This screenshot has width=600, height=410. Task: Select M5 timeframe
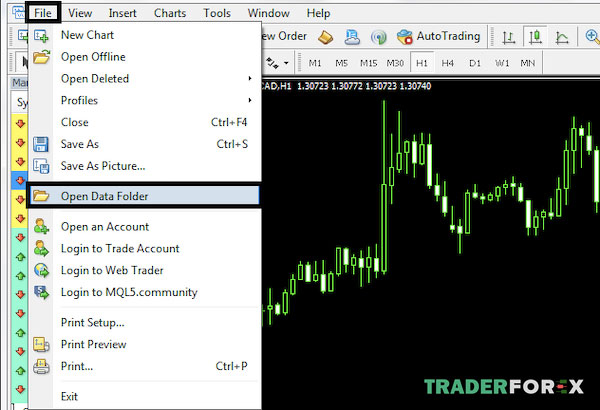coord(341,63)
